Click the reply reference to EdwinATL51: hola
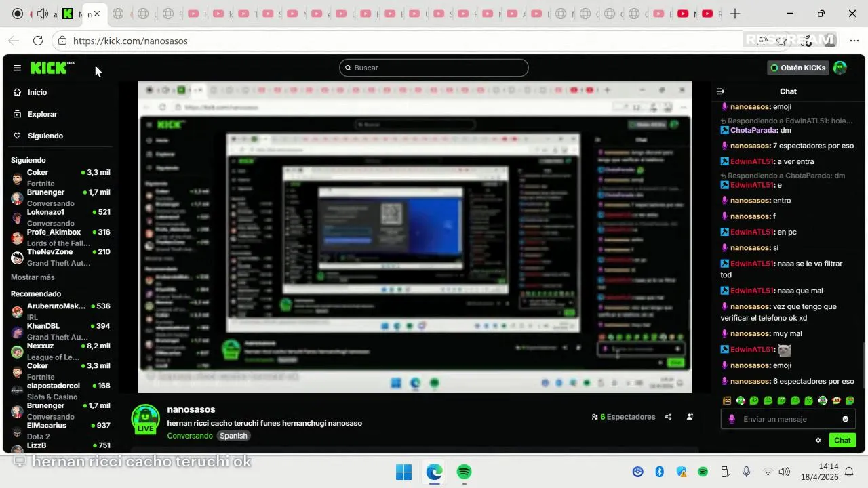This screenshot has width=868, height=488. coord(787,121)
